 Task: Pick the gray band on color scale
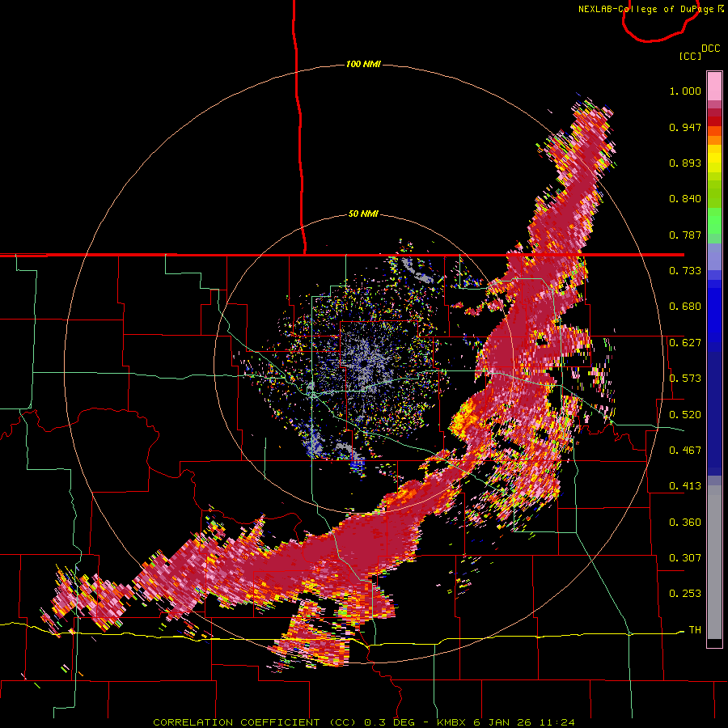(x=714, y=562)
